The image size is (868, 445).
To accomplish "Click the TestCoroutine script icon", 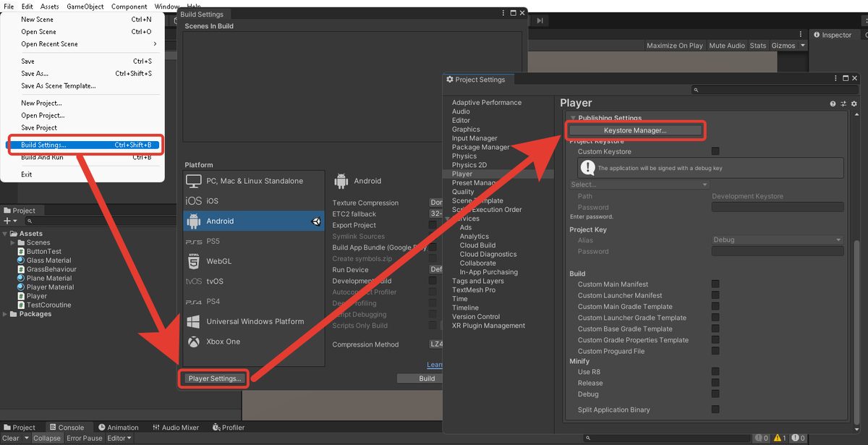I will pos(22,305).
